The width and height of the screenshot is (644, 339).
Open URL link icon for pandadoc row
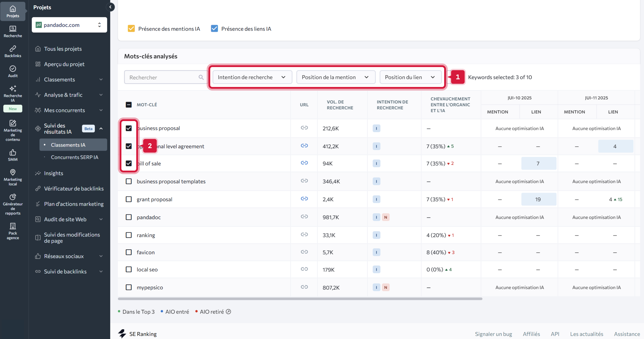pyautogui.click(x=304, y=217)
